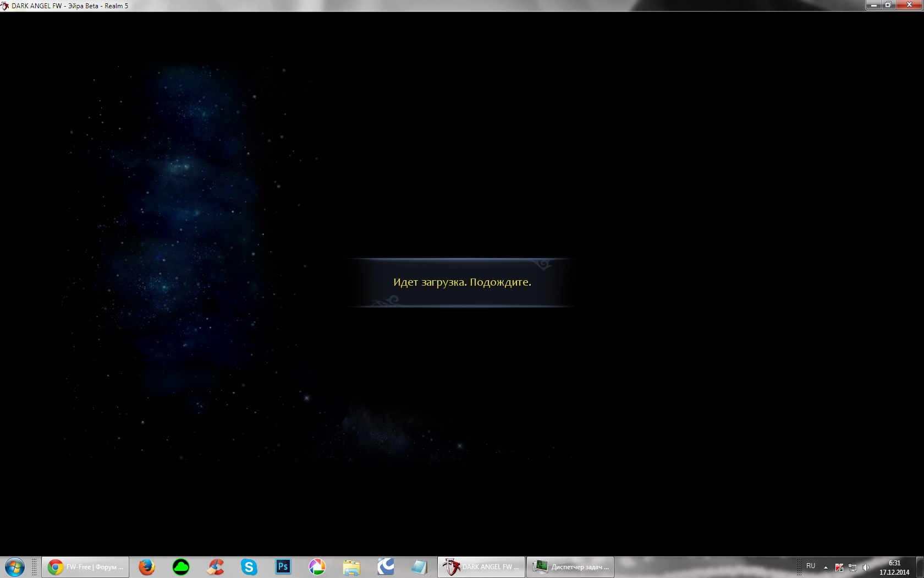Launch Photoshop from the taskbar
Image resolution: width=924 pixels, height=578 pixels.
tap(283, 567)
